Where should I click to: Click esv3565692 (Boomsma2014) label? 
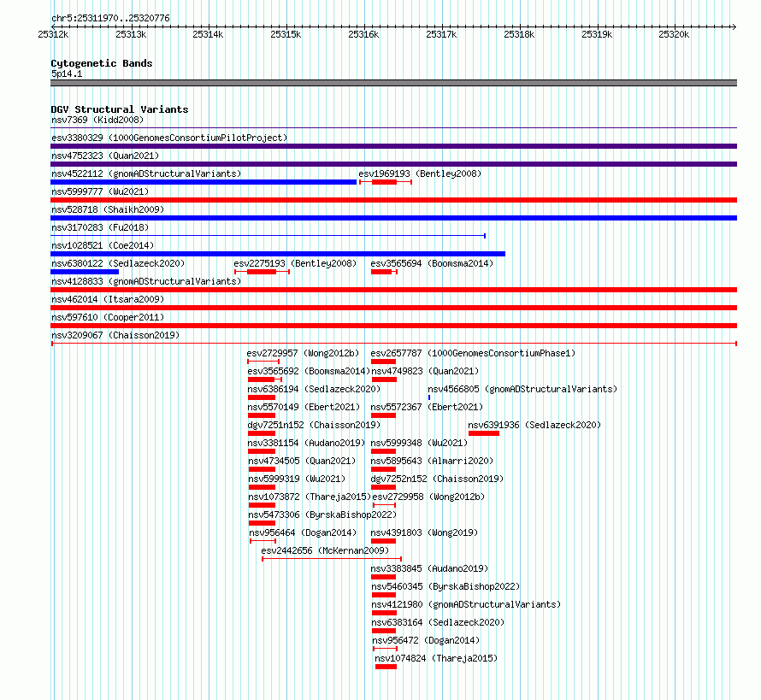(x=309, y=371)
